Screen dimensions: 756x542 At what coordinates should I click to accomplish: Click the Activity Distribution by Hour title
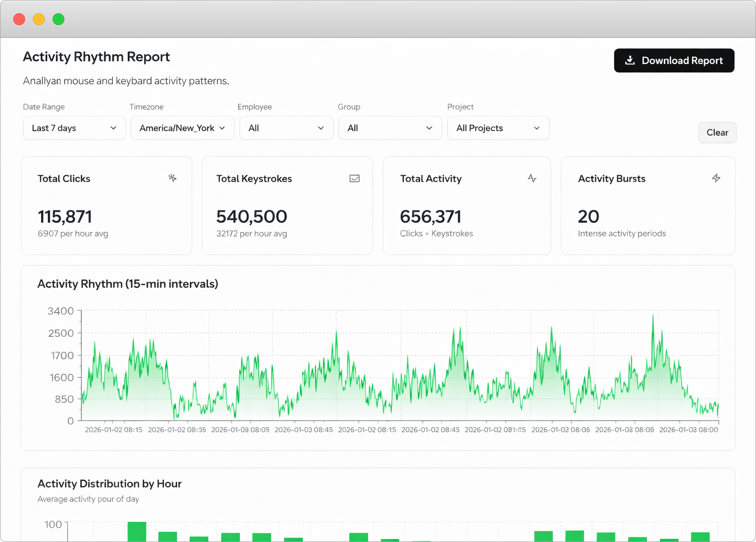click(x=110, y=483)
